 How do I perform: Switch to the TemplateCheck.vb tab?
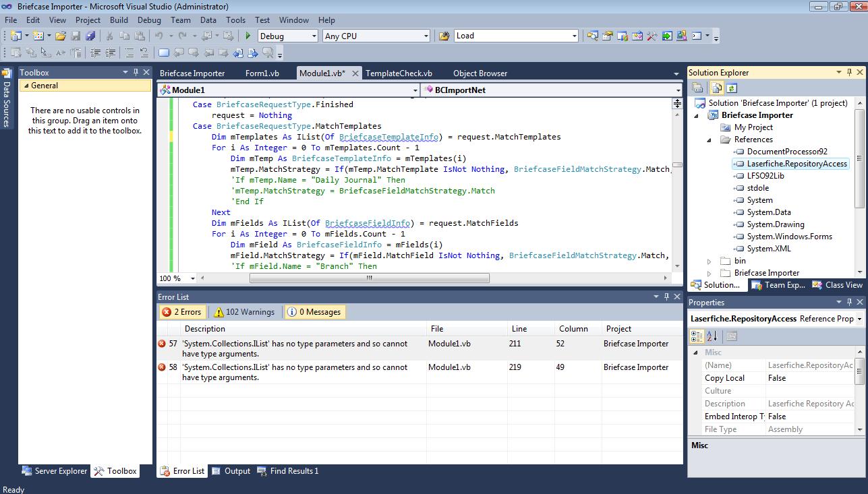tap(399, 73)
